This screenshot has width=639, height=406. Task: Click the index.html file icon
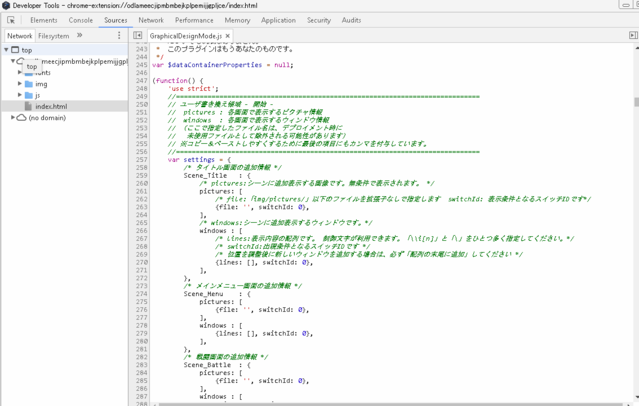[28, 106]
